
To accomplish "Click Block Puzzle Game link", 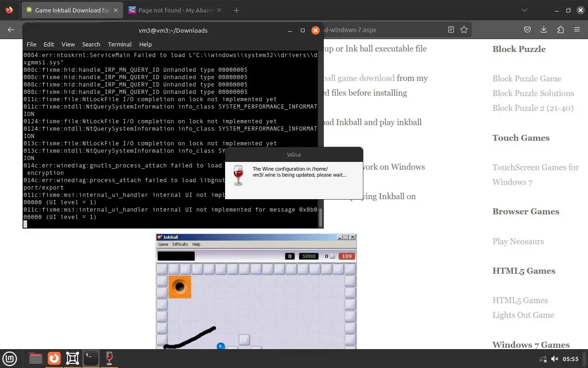I will point(527,79).
